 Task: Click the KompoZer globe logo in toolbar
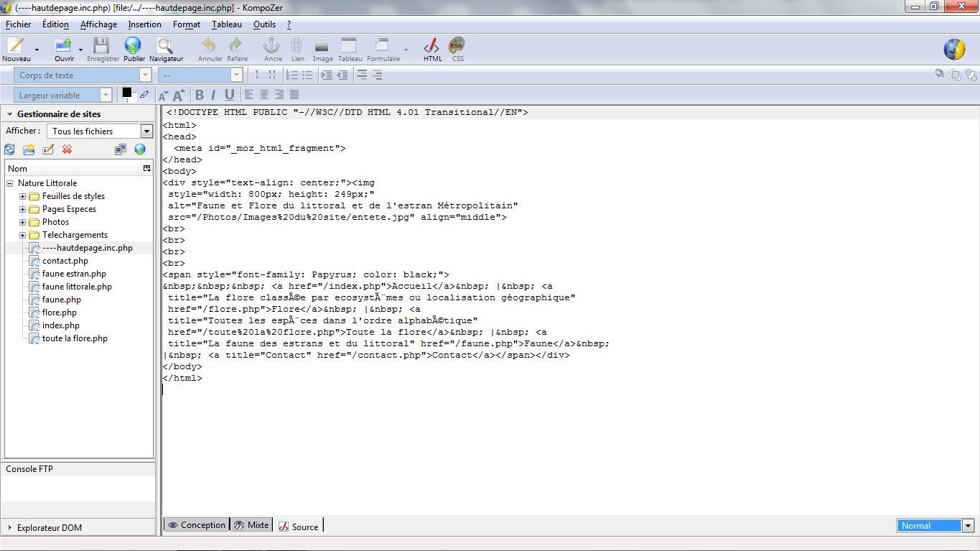click(954, 49)
